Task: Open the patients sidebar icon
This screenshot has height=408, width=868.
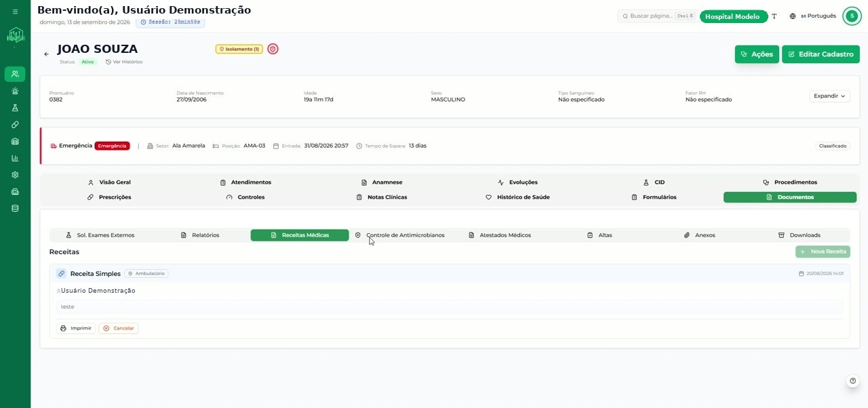Action: point(15,74)
